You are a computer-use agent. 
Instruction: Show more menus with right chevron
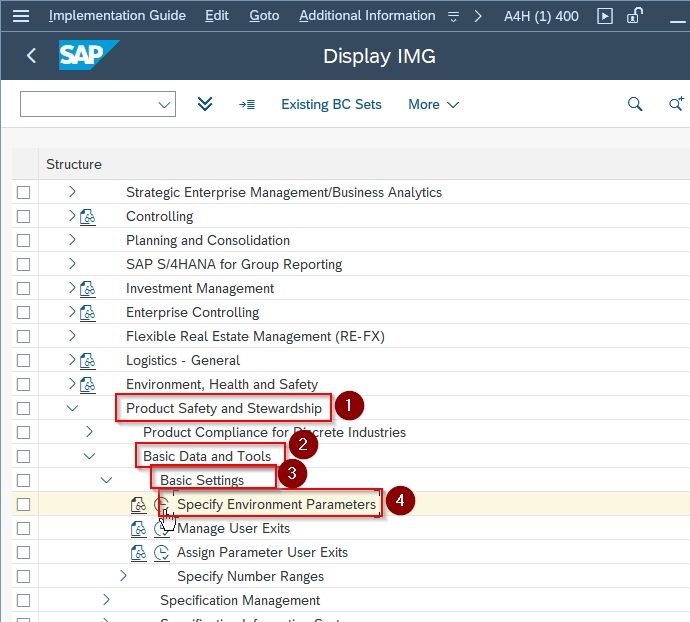tap(478, 16)
